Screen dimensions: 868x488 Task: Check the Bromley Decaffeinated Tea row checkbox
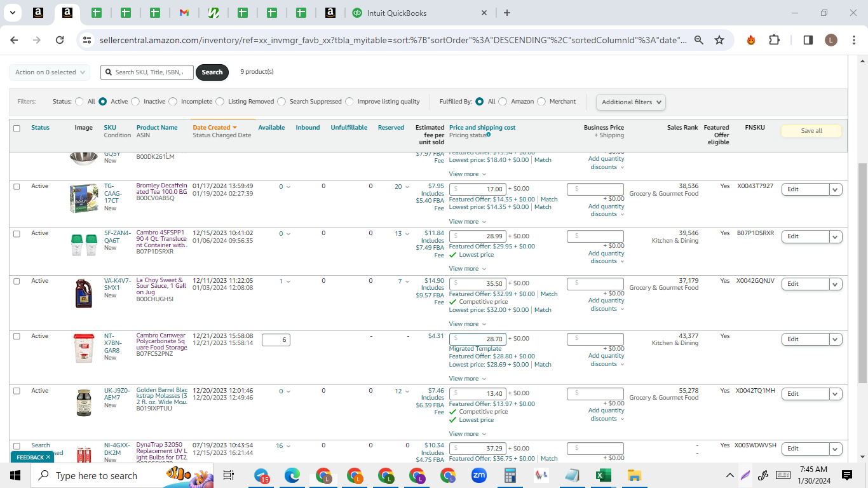coord(17,187)
